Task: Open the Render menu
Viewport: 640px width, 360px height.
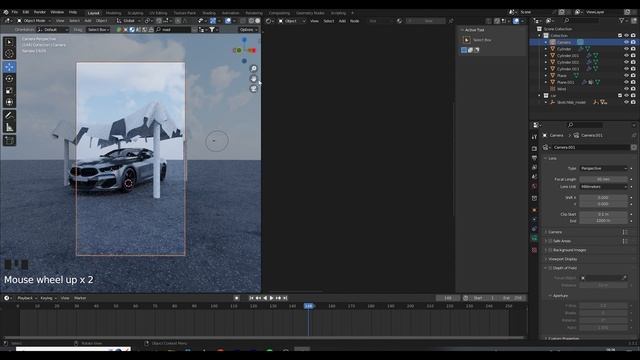Action: coord(40,12)
